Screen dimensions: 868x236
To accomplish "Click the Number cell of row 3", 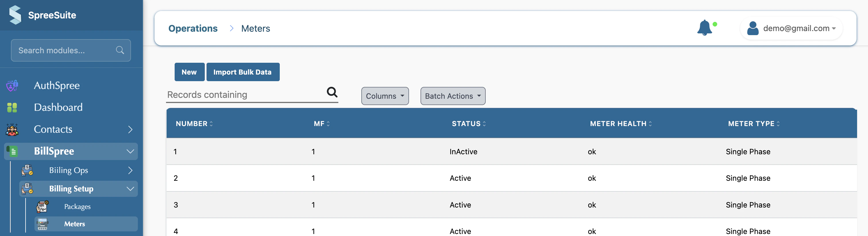I will [175, 205].
